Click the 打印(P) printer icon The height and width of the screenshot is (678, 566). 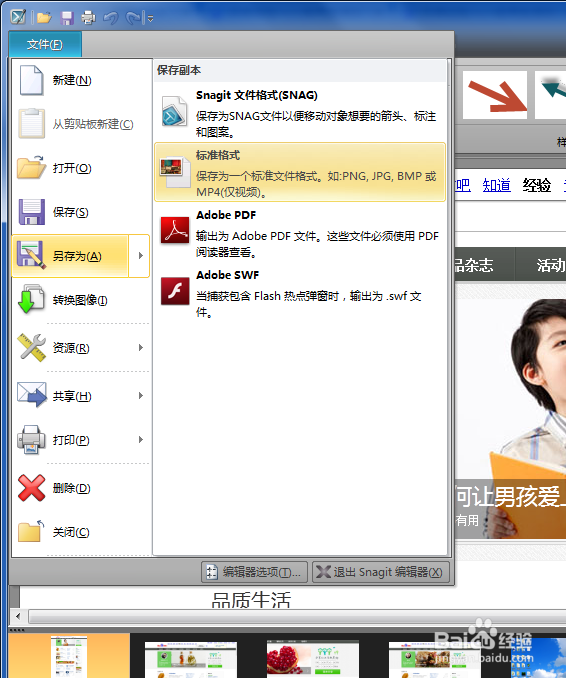pyautogui.click(x=32, y=440)
